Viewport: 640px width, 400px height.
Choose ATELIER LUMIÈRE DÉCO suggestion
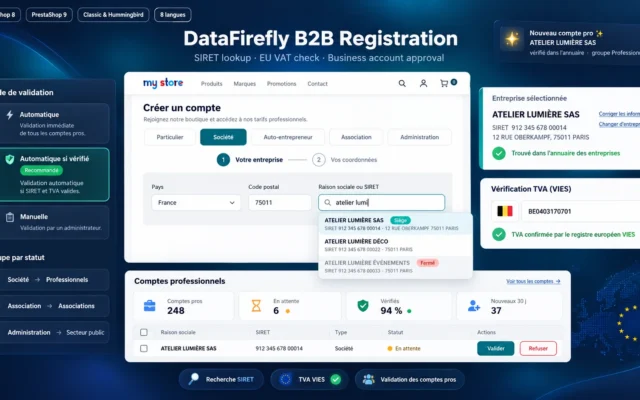click(395, 245)
